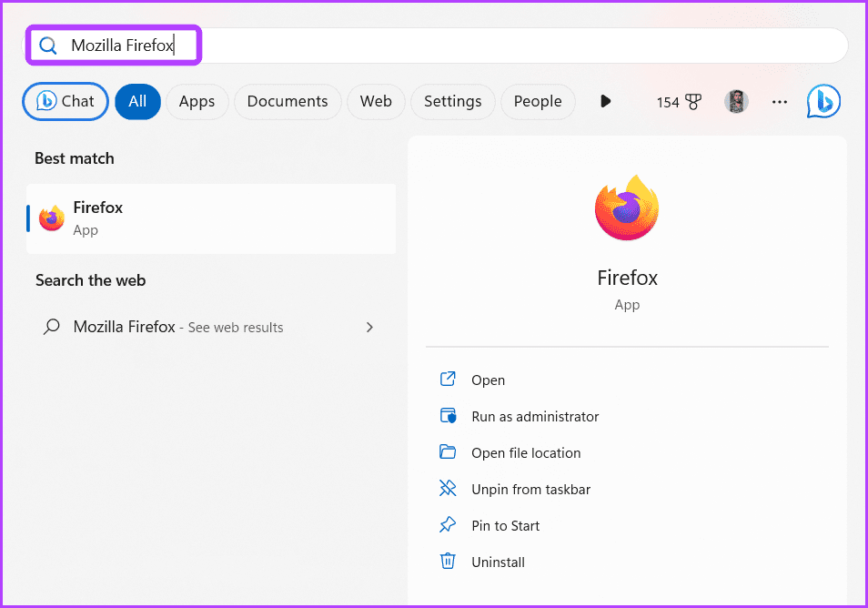The height and width of the screenshot is (608, 868).
Task: Choose Pin to Start
Action: click(505, 526)
